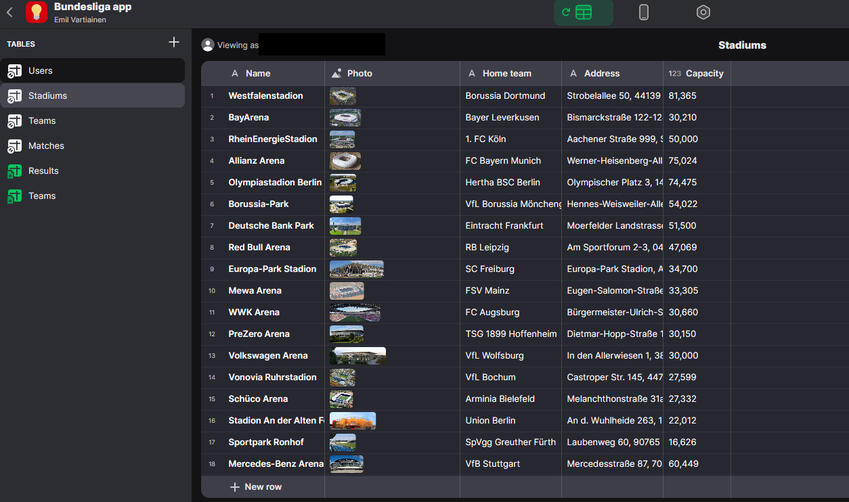Viewport: 849px width, 502px height.
Task: Select the Stadiums table in sidebar
Action: pyautogui.click(x=93, y=96)
